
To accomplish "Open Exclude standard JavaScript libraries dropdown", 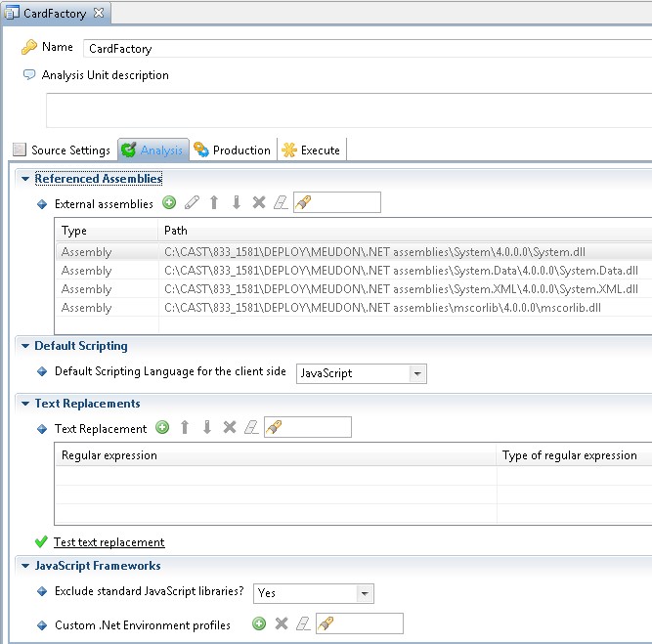I will pyautogui.click(x=365, y=593).
